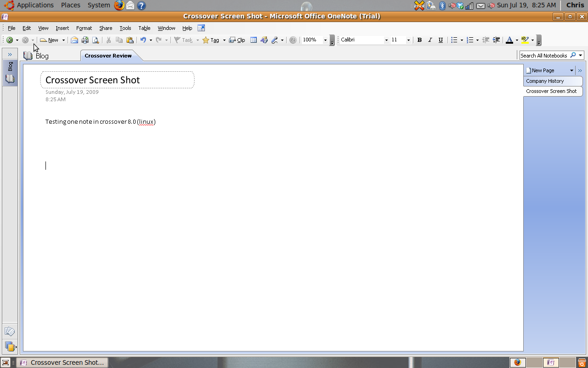Open the Company History page tab

click(x=553, y=81)
